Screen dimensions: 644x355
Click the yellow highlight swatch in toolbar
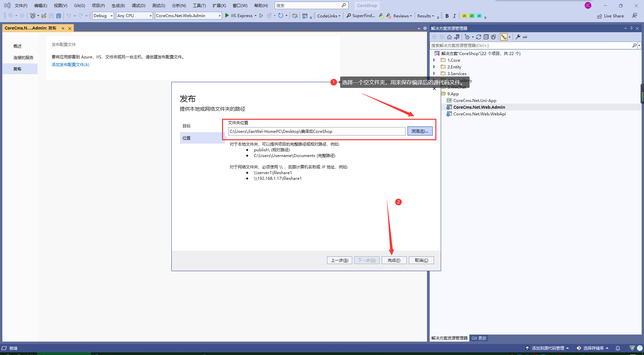[x=464, y=16]
